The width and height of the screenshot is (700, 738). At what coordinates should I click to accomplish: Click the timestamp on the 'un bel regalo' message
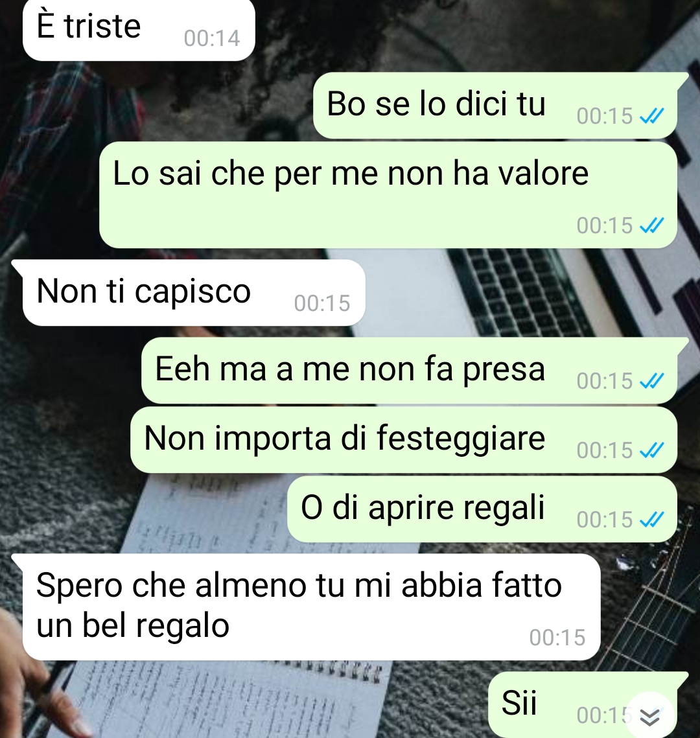[x=557, y=638]
